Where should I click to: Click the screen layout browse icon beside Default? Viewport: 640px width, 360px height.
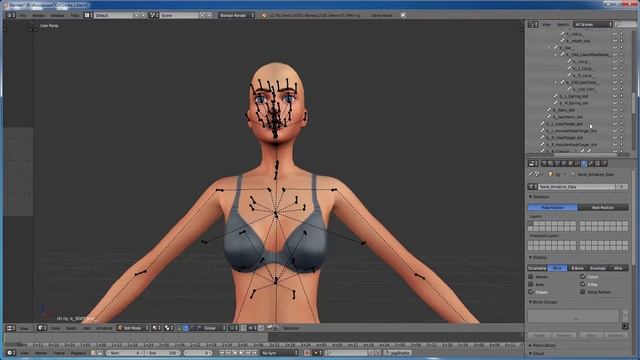coord(89,15)
